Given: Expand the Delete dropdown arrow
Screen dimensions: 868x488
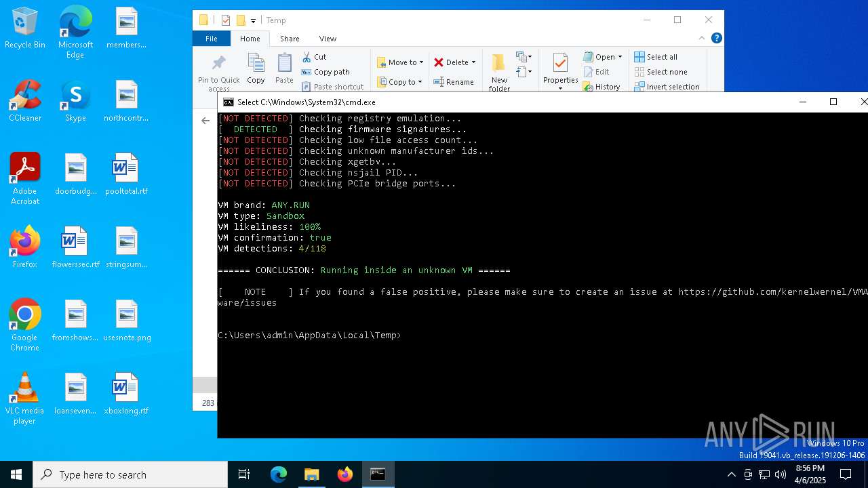Looking at the screenshot, I should point(473,62).
